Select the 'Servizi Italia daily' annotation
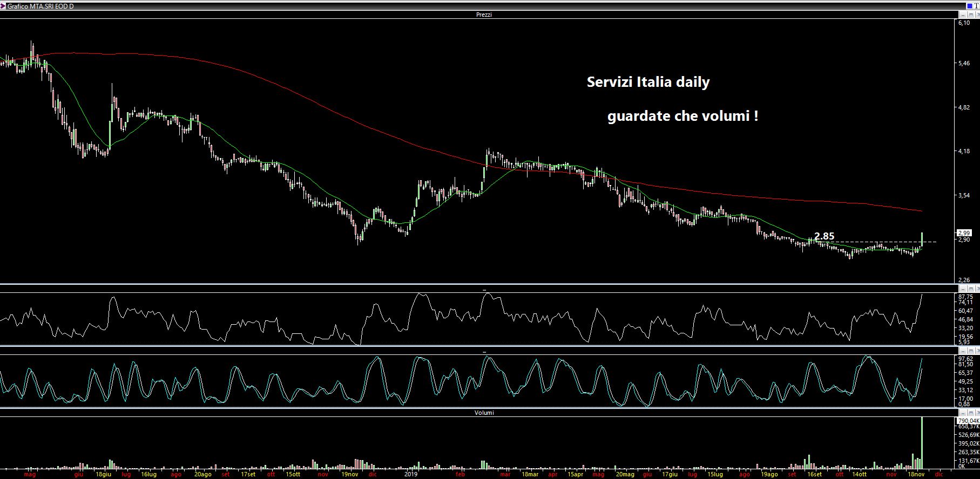980x479 pixels. pyautogui.click(x=648, y=83)
